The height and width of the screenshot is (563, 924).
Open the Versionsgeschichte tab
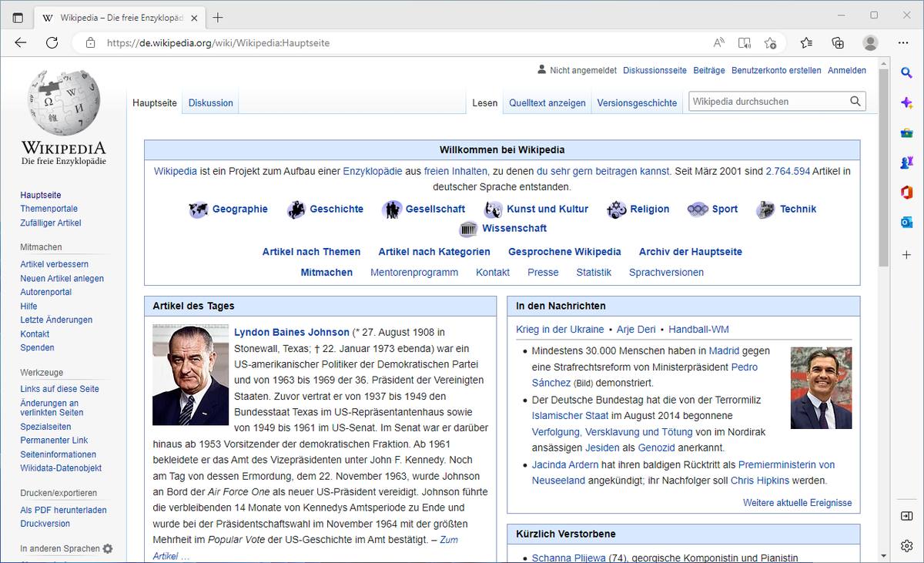[x=637, y=102]
